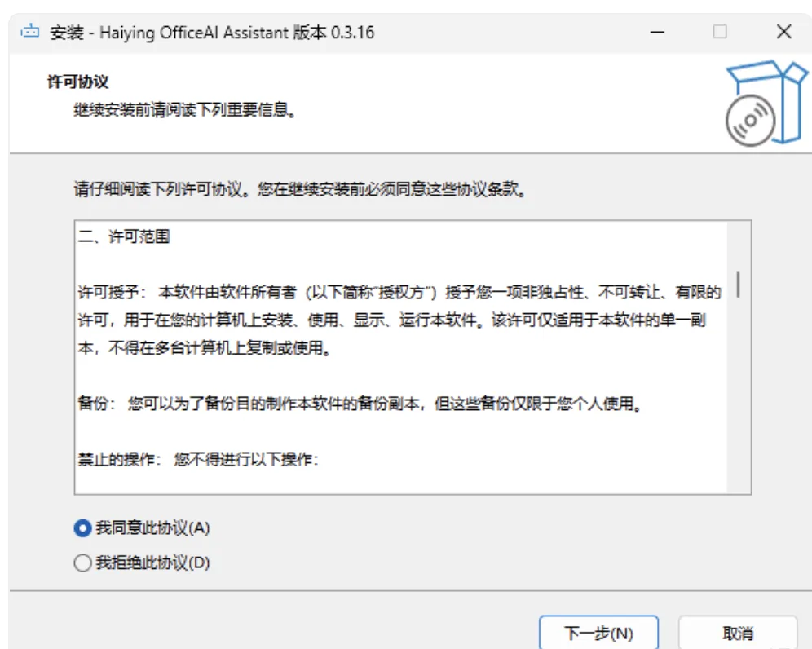This screenshot has width=812, height=649.
Task: Click the 许可协议 page heading
Action: point(78,82)
